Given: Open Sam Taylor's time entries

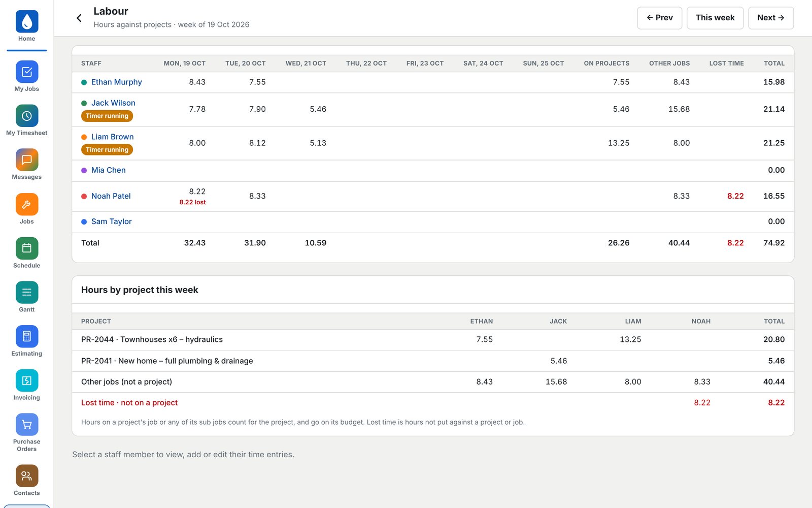Looking at the screenshot, I should [x=112, y=222].
